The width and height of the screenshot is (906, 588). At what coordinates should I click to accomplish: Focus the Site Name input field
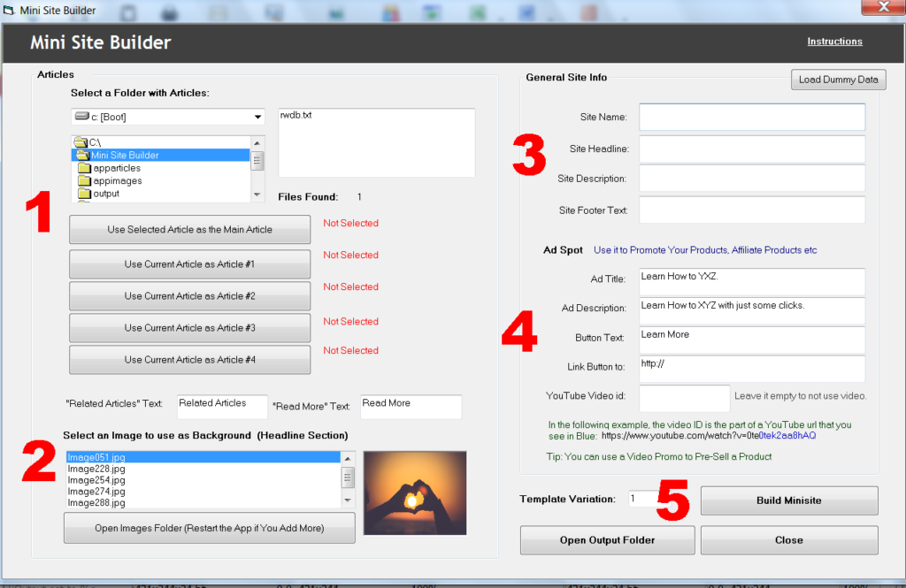click(751, 117)
